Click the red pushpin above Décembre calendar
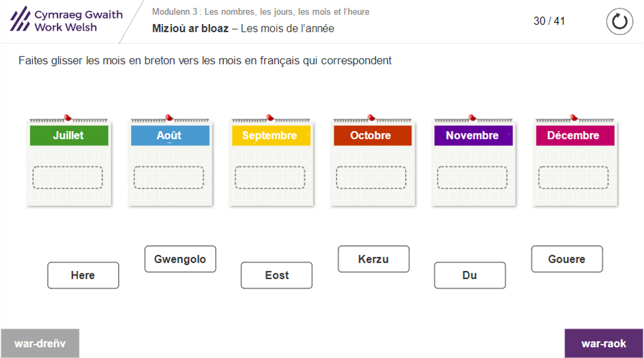644x358 pixels. point(574,118)
